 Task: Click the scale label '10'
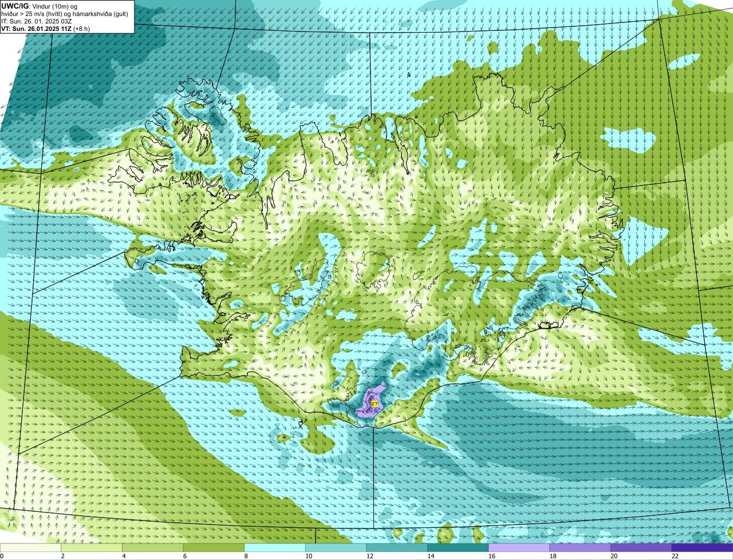[309, 556]
